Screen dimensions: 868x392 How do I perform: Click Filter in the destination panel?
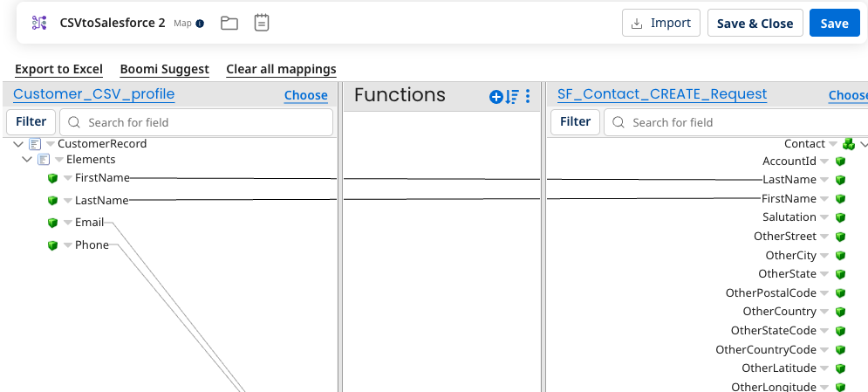click(575, 122)
